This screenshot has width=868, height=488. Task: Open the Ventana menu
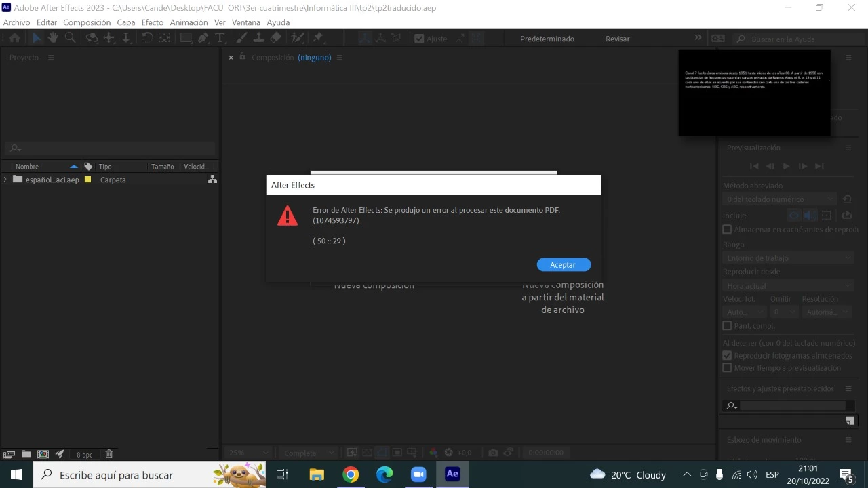(x=246, y=22)
